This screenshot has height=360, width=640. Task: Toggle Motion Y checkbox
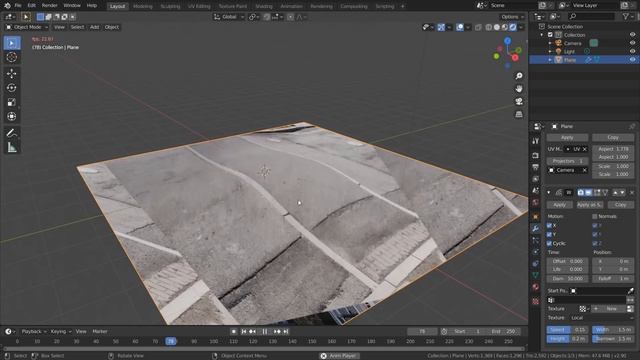pyautogui.click(x=549, y=234)
